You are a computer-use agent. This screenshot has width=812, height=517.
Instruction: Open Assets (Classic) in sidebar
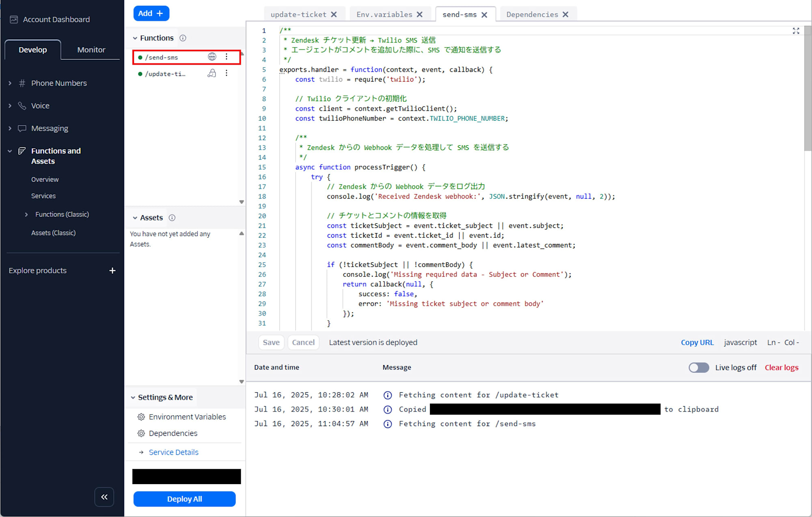tap(53, 233)
